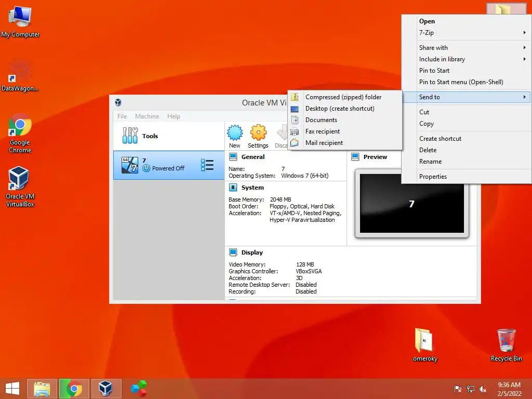
Task: Expand the 7-Zip submenu
Action: pos(466,33)
